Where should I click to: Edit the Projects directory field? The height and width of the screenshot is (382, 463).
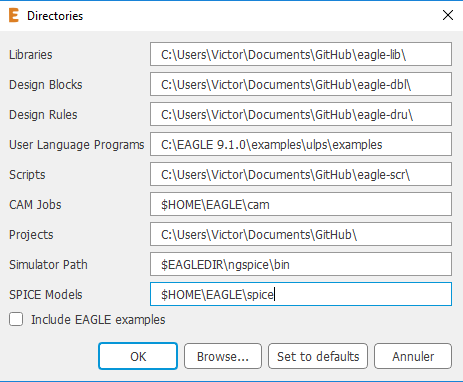301,234
